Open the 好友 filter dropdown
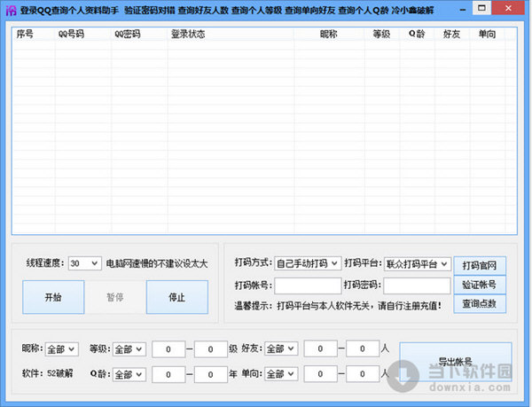Viewport: 532px width, 407px height. coord(281,348)
